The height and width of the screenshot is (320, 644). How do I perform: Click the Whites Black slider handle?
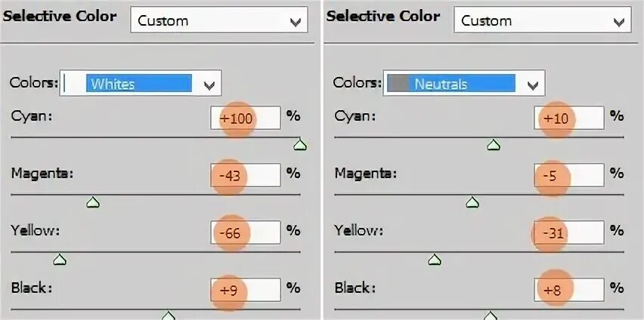click(169, 315)
